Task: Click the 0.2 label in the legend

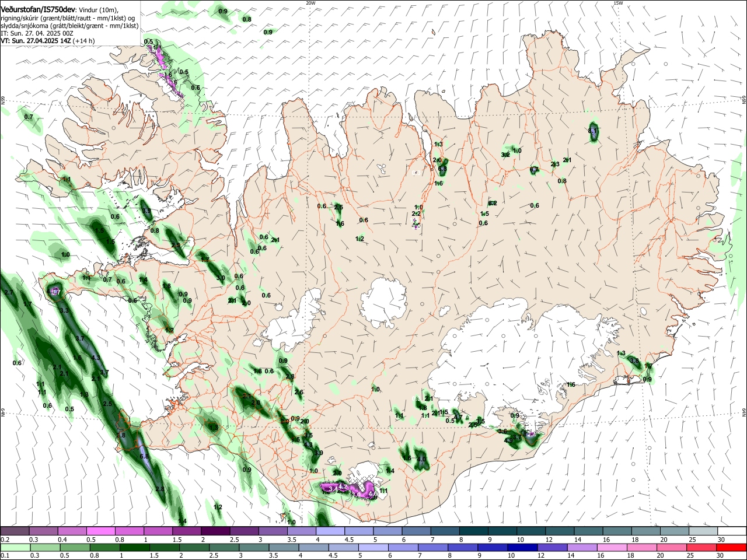Action: point(5,540)
